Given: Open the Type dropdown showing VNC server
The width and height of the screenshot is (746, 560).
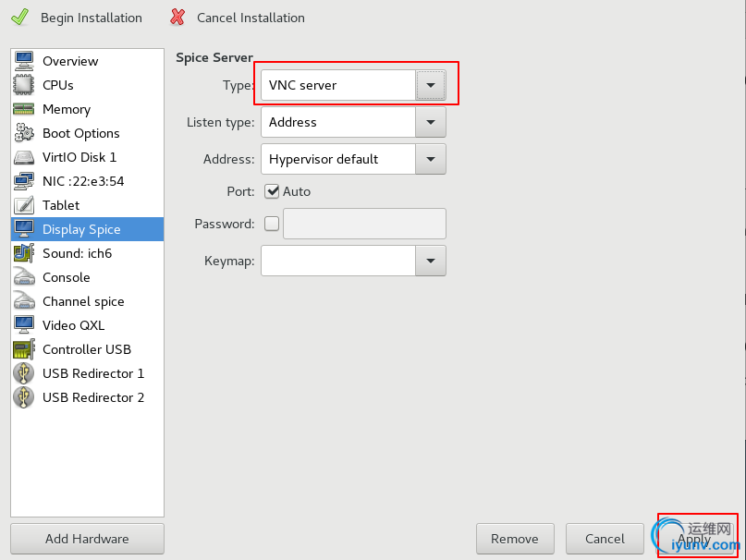Looking at the screenshot, I should point(430,85).
